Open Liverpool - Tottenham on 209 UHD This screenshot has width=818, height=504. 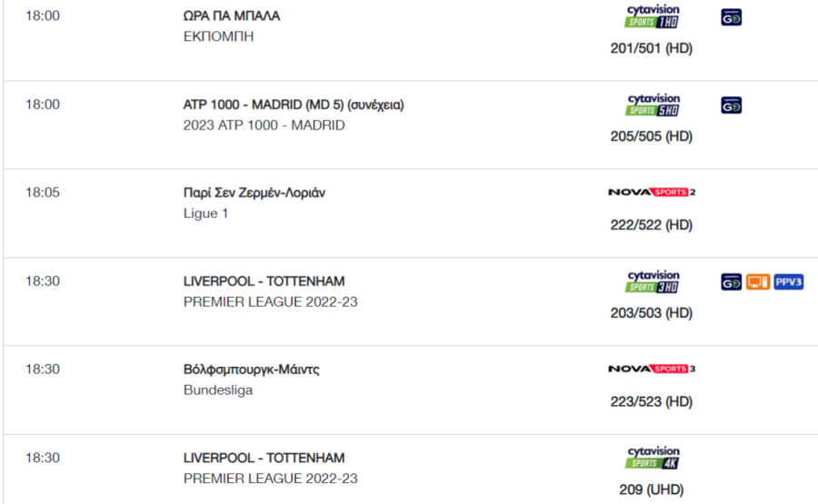point(264,458)
